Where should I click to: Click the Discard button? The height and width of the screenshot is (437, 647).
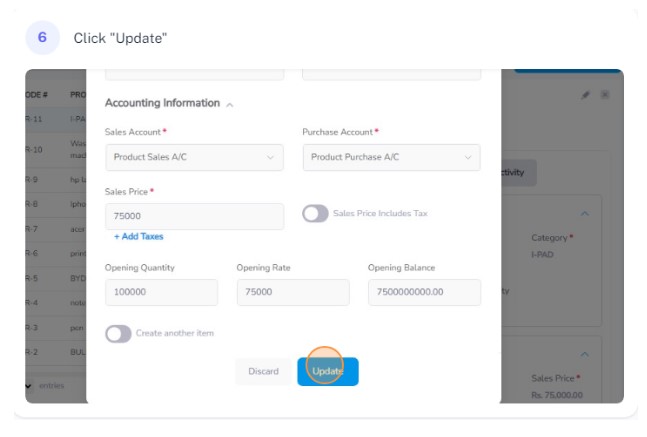[263, 371]
